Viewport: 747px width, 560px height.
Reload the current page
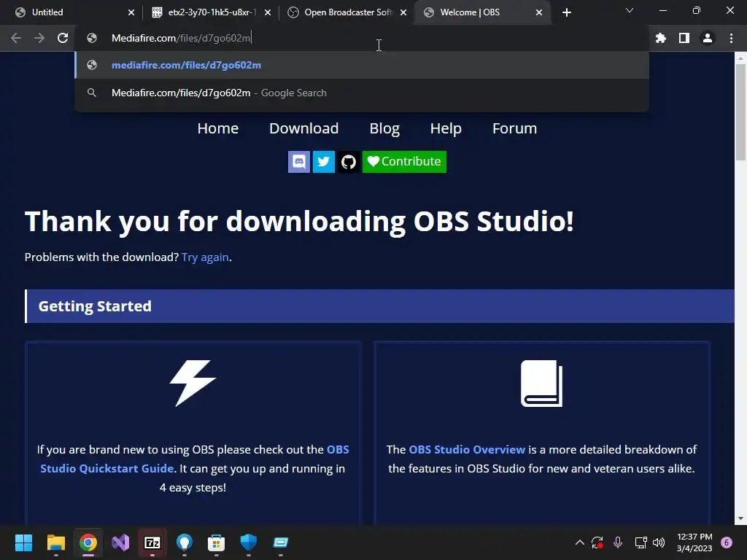[x=63, y=38]
